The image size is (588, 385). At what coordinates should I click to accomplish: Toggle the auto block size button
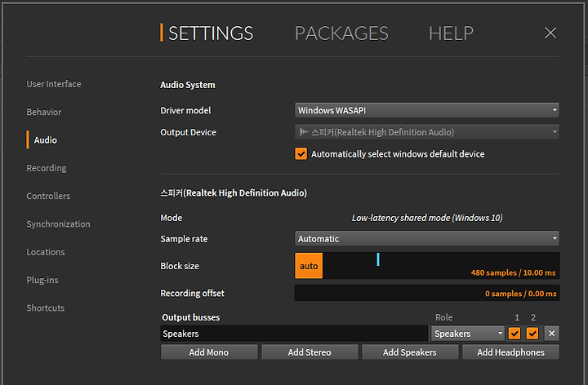click(309, 266)
